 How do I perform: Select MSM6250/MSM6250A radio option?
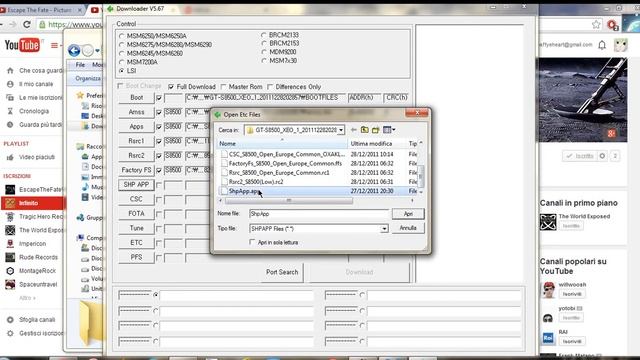point(121,36)
